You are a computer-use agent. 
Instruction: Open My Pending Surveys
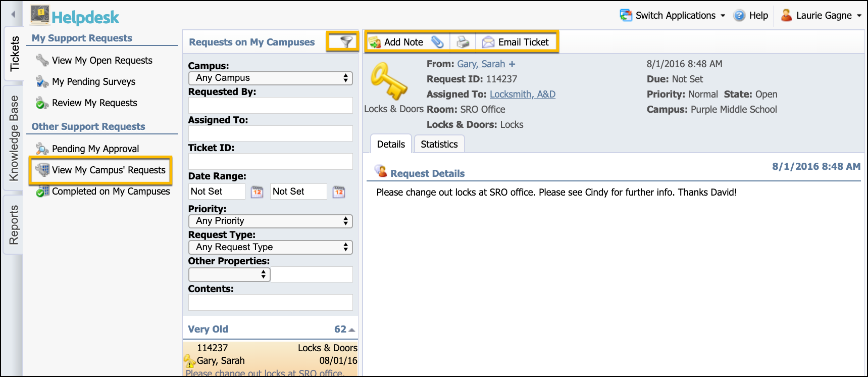coord(93,81)
